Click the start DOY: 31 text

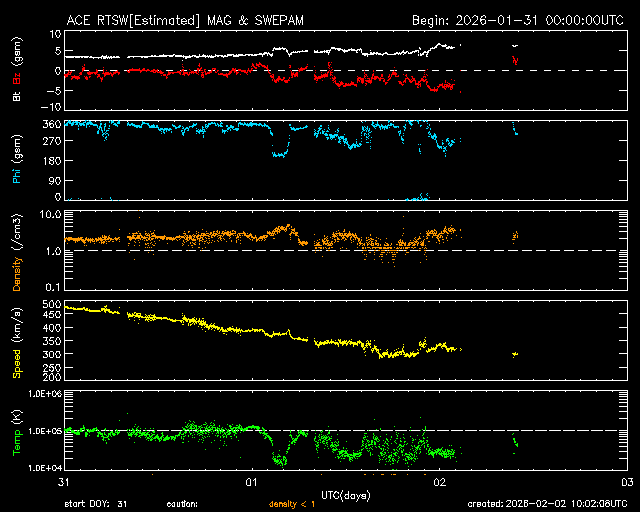(96, 504)
